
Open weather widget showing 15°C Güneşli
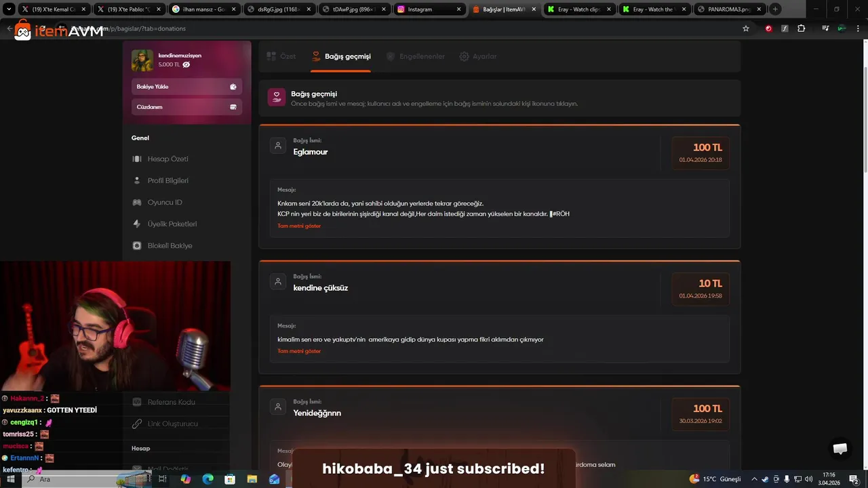pos(715,479)
